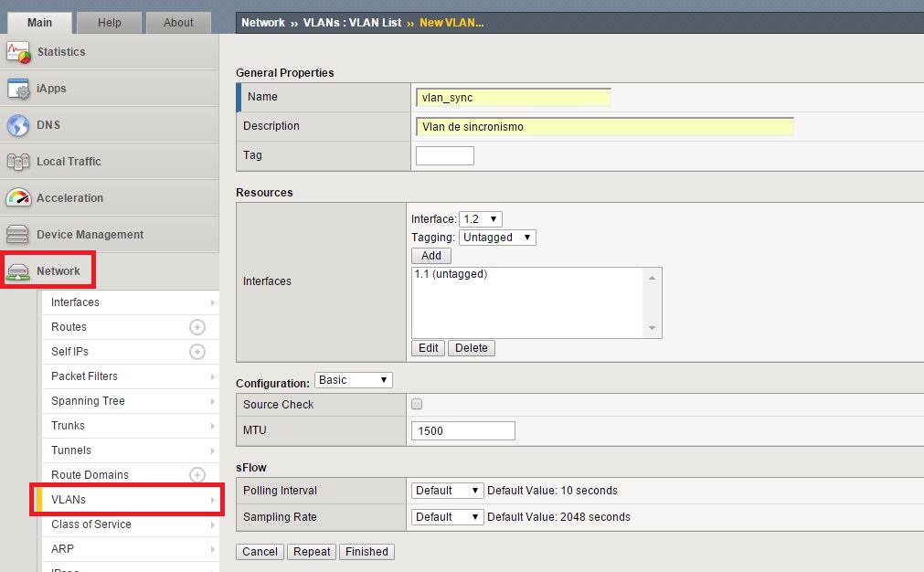Click the Tag input field
The width and height of the screenshot is (924, 572).
[445, 156]
